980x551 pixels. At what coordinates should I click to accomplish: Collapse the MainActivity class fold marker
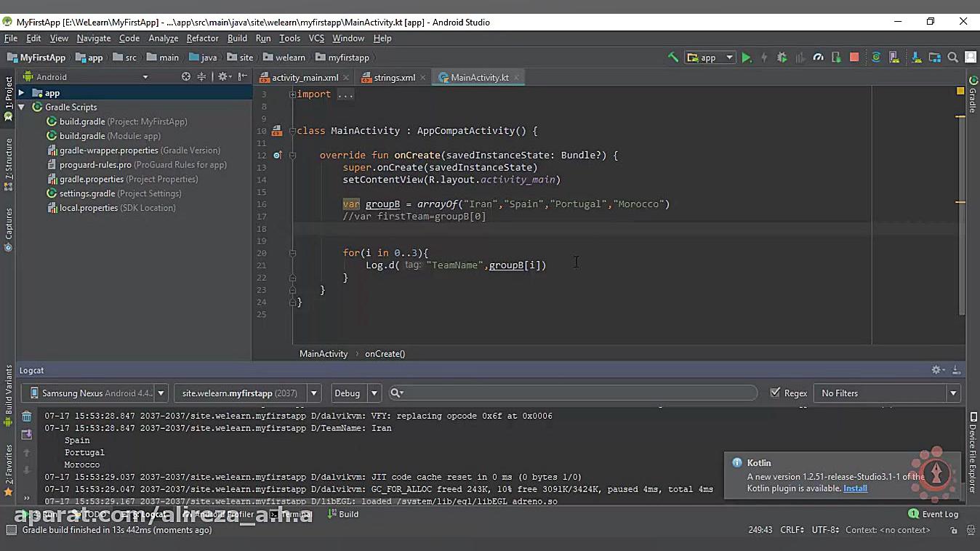click(x=292, y=131)
